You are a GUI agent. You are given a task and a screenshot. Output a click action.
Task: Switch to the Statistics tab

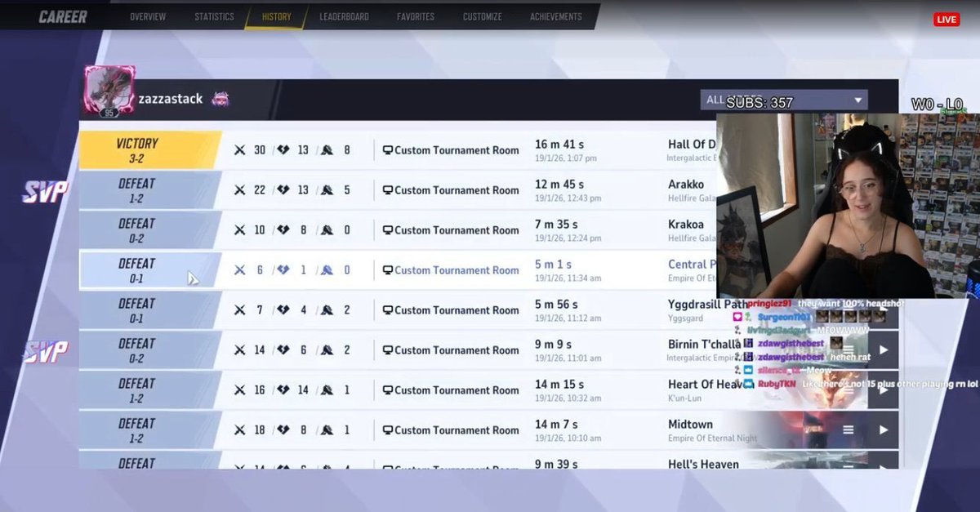click(x=214, y=16)
